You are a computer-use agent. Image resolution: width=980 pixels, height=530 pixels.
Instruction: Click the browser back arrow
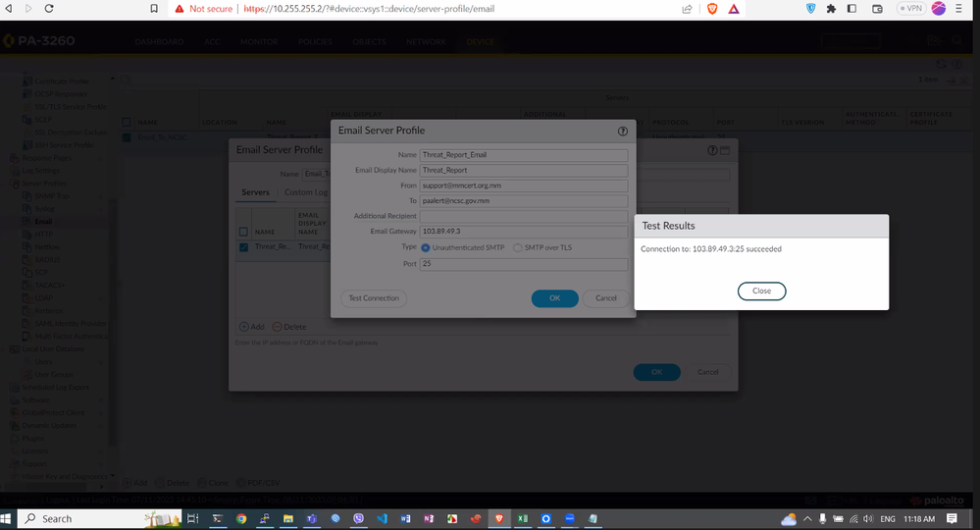[9, 9]
